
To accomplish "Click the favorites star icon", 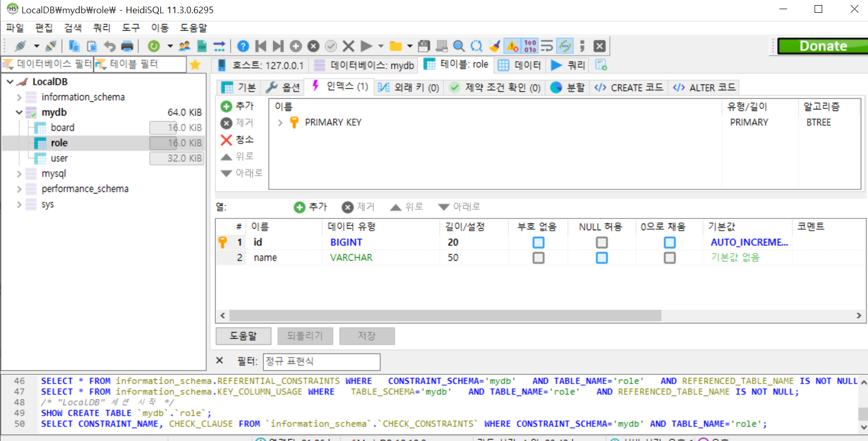I will click(195, 65).
